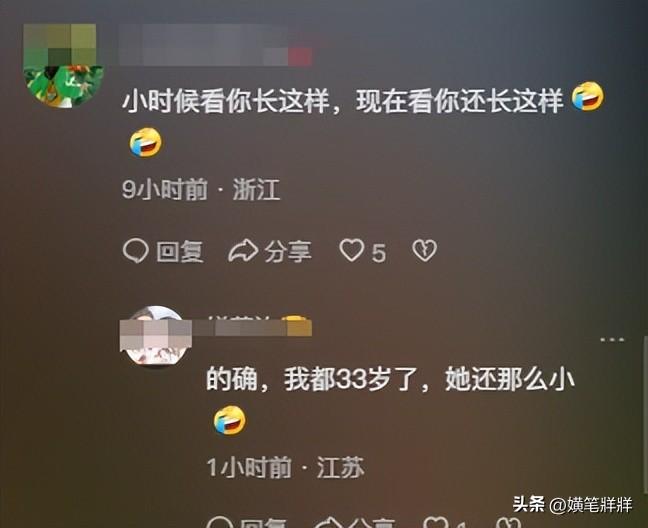The image size is (648, 528).
Task: Click the 头条 @嫌笔胖胖 watermark
Action: pos(572,504)
